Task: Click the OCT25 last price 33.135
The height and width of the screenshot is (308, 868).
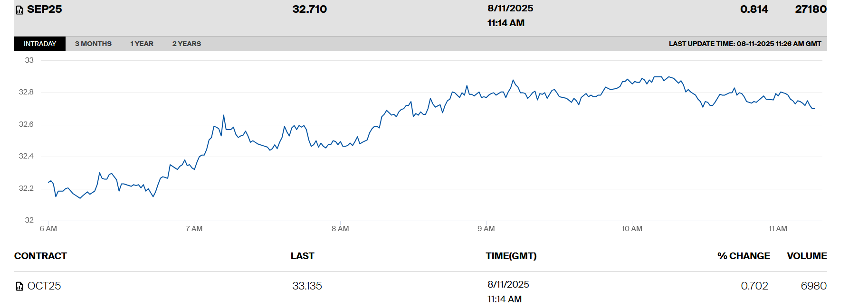Action: 307,286
